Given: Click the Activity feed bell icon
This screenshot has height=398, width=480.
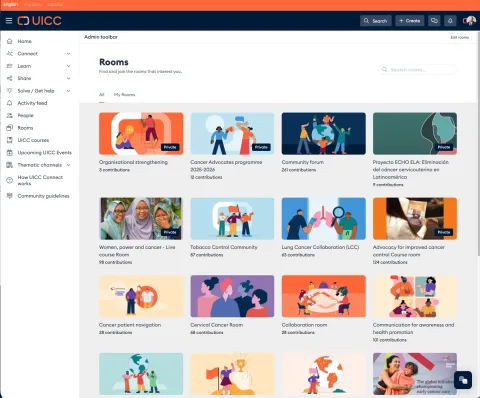Looking at the screenshot, I should [x=10, y=103].
